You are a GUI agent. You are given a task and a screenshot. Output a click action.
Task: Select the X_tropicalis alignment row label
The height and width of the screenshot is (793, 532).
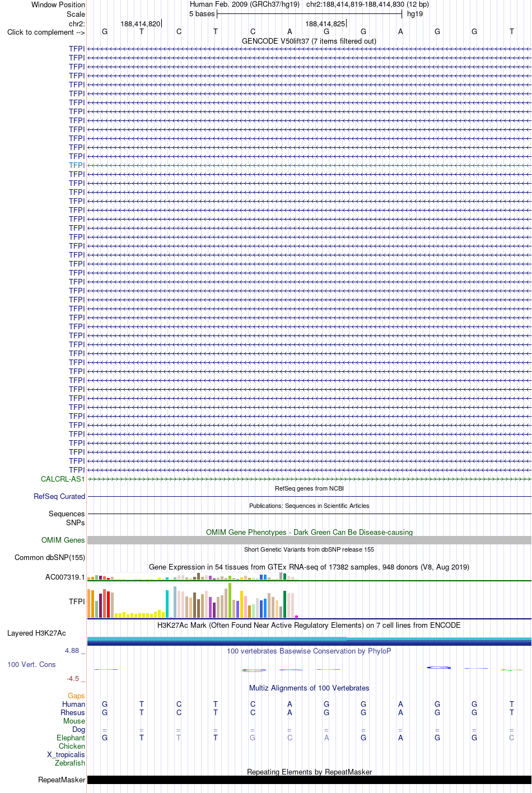(66, 754)
